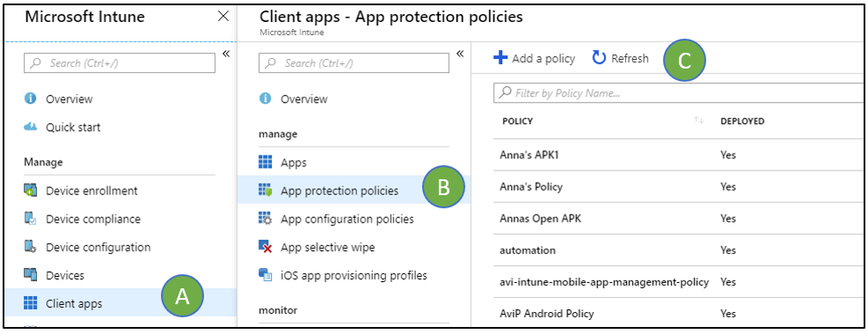Screen dimensions: 868x334
Task: Close the Microsoft Intune blade
Action: click(x=223, y=17)
